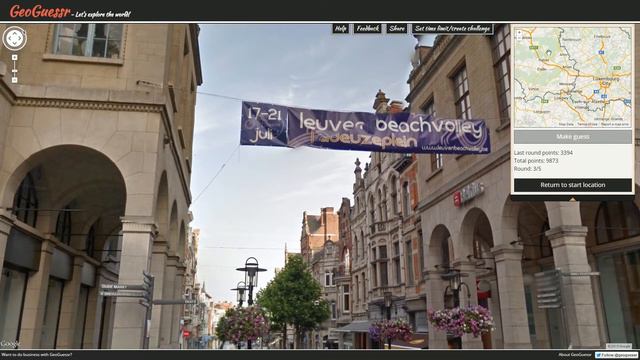Open Set time limit/create challenge

pyautogui.click(x=452, y=29)
